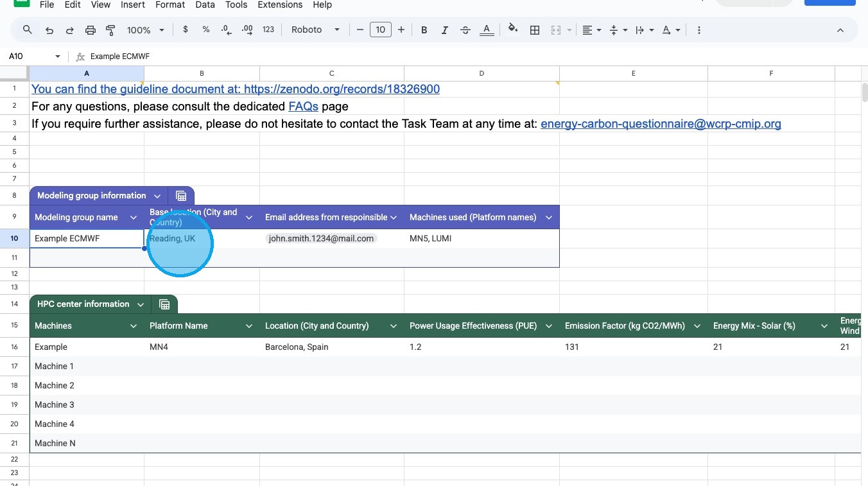Open the zoom 100% dropdown
The width and height of the screenshot is (868, 486).
click(x=146, y=30)
